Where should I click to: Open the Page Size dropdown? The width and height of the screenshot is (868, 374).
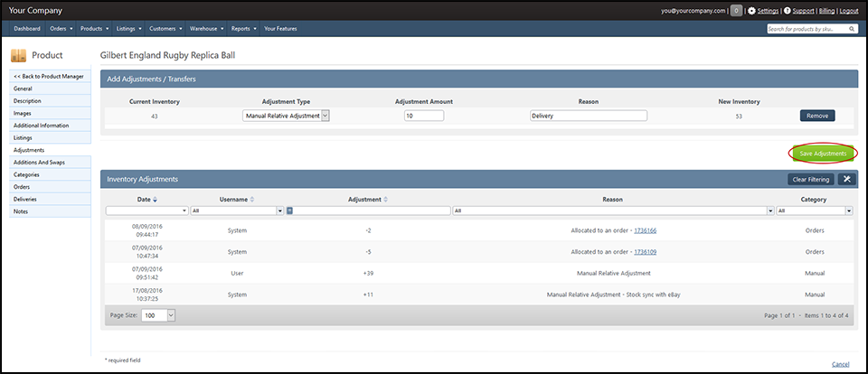171,314
